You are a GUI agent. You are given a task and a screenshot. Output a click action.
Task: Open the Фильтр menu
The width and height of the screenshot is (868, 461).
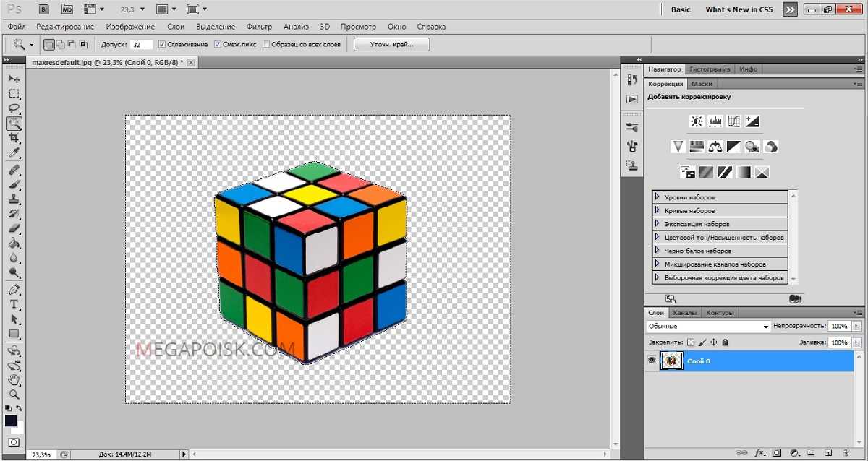pos(259,27)
